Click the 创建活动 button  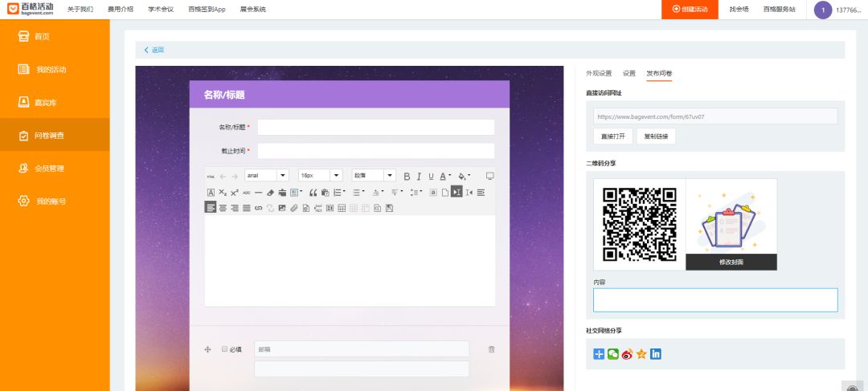coord(690,10)
